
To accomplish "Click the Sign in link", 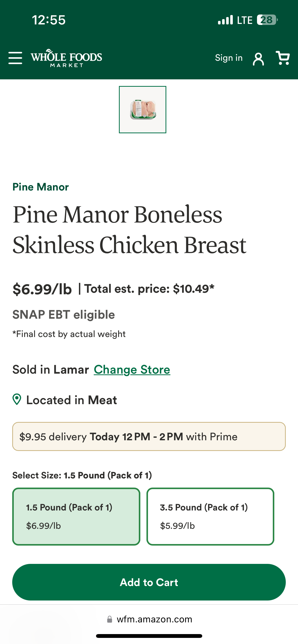I will point(228,58).
